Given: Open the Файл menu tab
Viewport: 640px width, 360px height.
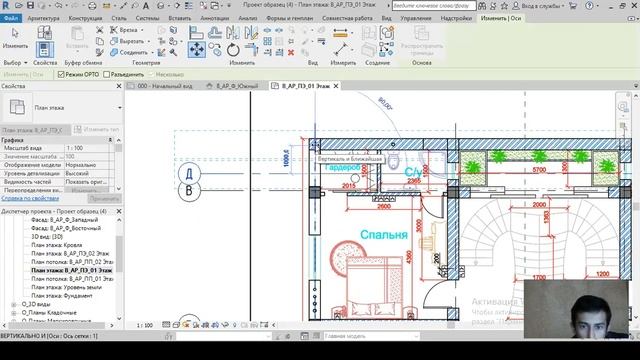Looking at the screenshot, I should 11,18.
